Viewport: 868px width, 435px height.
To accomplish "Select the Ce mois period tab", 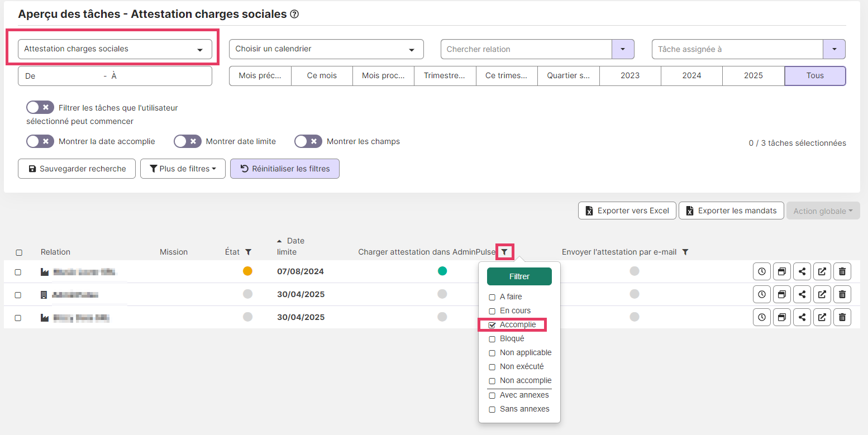I will (322, 75).
